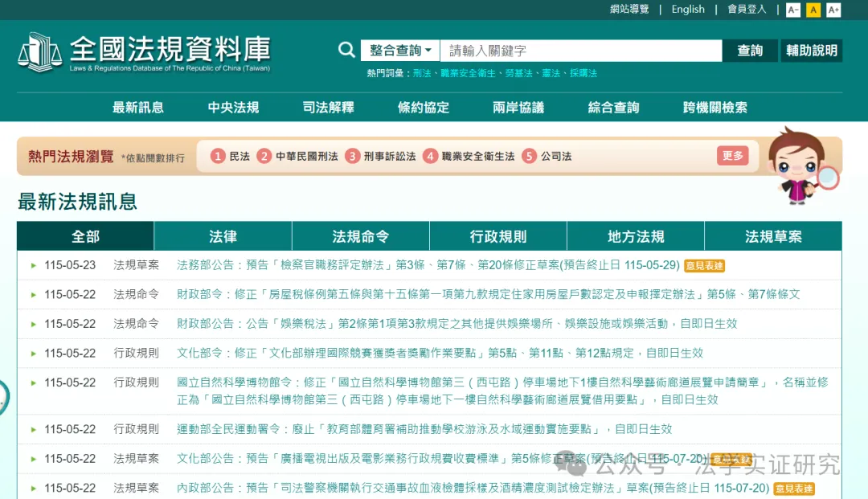Click 行政規則 label on 運動部 row
The image size is (868, 499).
click(x=136, y=429)
